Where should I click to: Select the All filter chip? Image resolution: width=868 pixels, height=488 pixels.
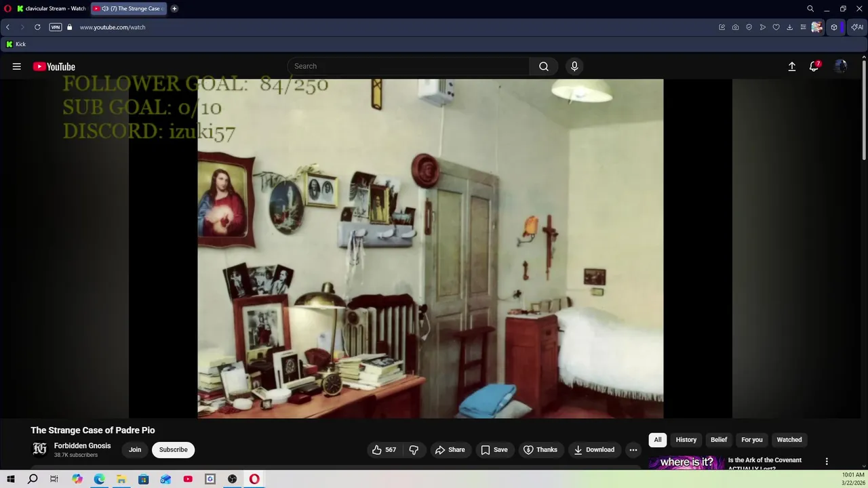pos(658,440)
